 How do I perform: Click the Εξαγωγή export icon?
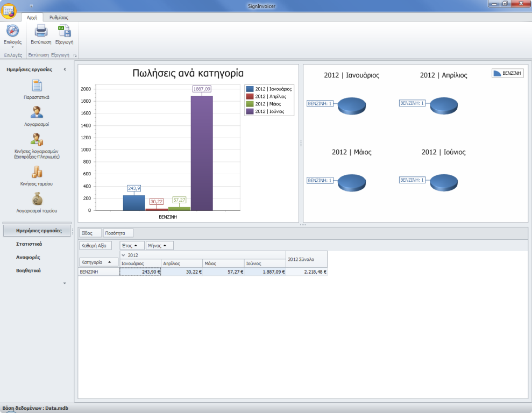64,31
